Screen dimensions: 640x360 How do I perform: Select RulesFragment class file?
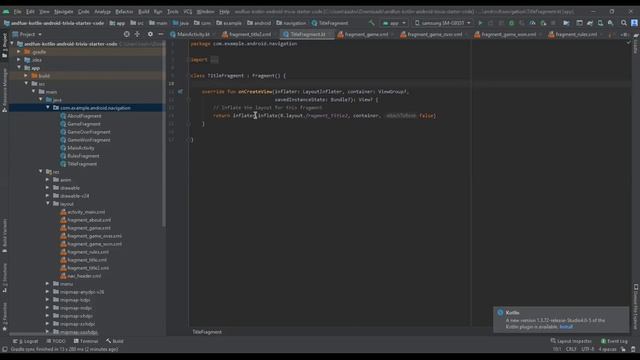coord(83,156)
